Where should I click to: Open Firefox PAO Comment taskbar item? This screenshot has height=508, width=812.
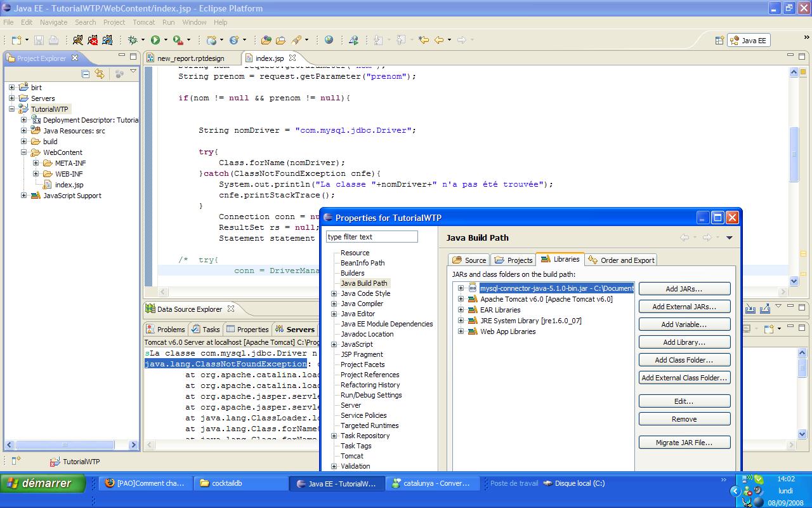pyautogui.click(x=145, y=483)
